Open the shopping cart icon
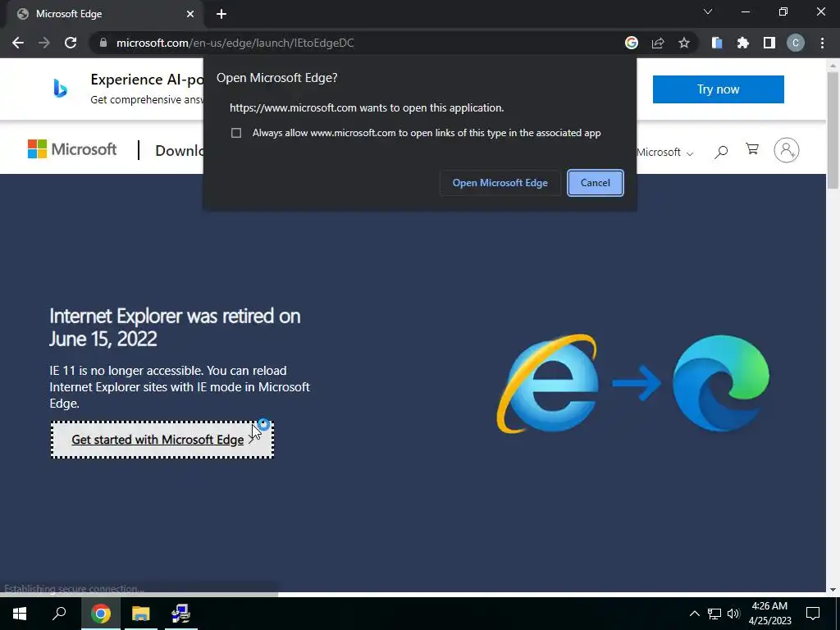This screenshot has width=840, height=630. coord(752,149)
